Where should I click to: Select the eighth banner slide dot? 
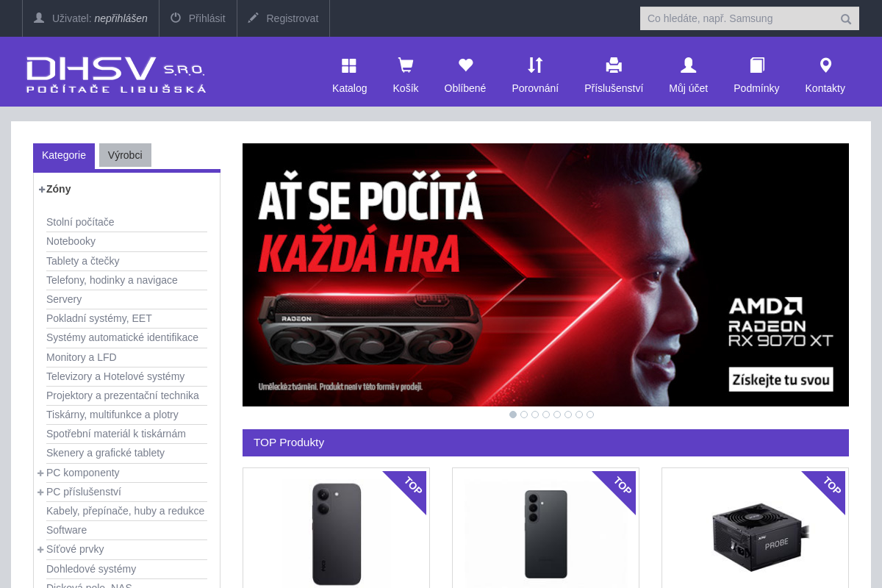(590, 415)
